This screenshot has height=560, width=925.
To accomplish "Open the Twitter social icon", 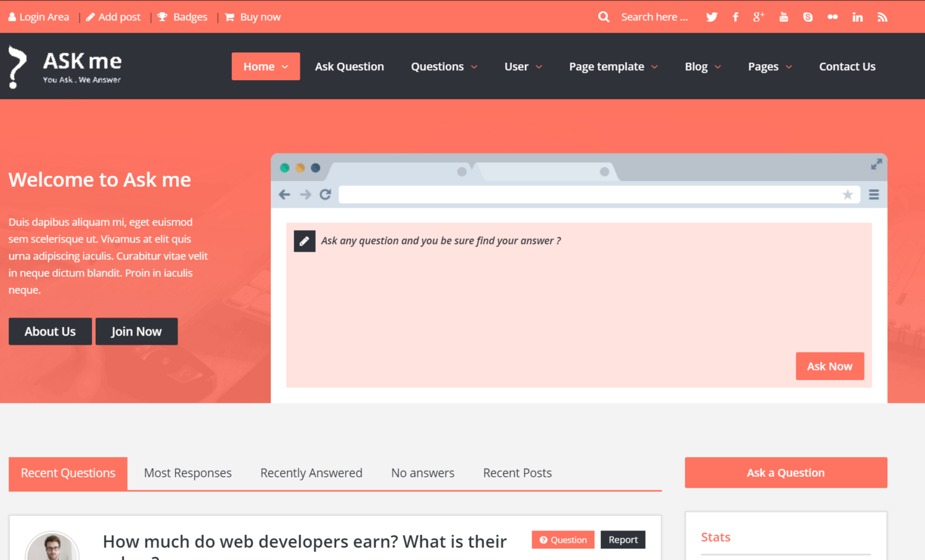I will tap(711, 17).
